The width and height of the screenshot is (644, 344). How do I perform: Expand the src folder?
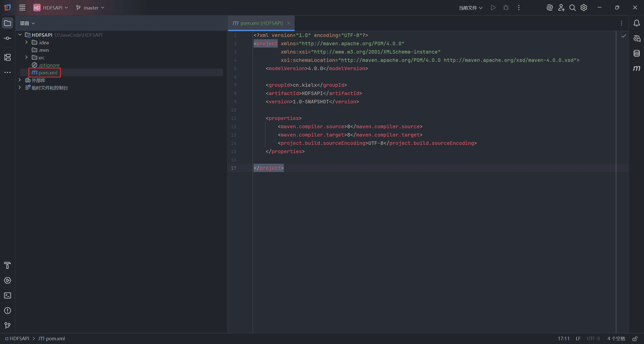pos(26,57)
